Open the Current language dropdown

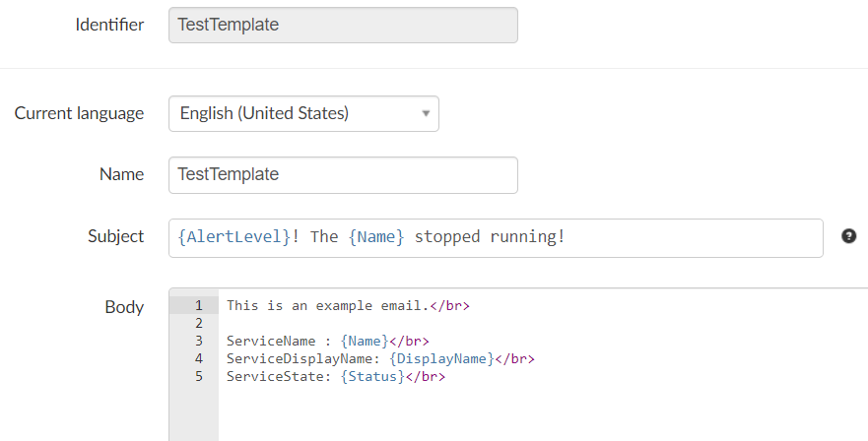[x=303, y=113]
